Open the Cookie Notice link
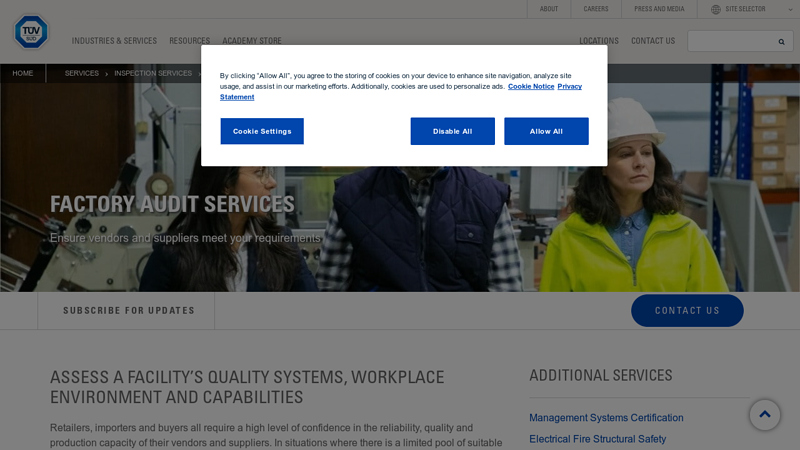800x450 pixels. 531,86
